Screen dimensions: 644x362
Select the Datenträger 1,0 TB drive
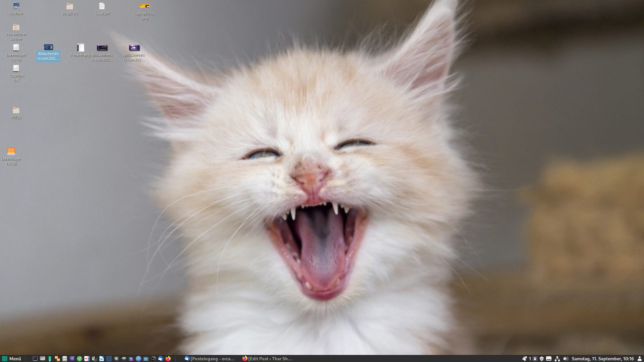coord(16,53)
